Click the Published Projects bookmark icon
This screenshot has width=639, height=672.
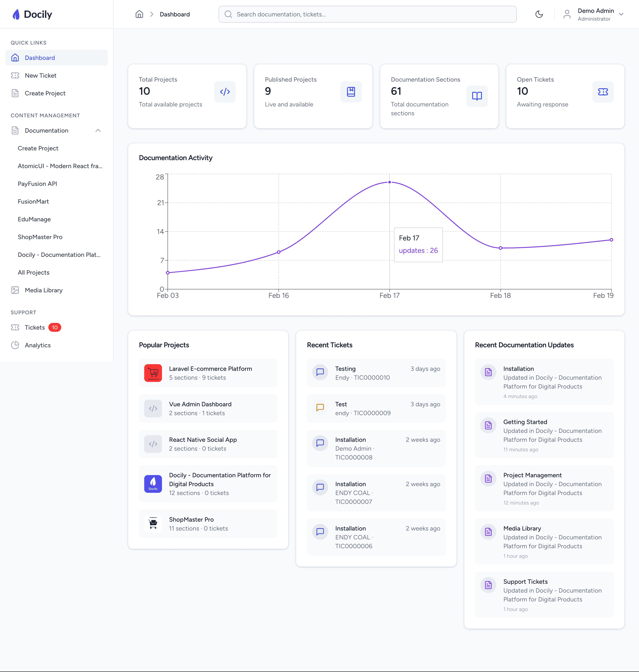tap(351, 92)
